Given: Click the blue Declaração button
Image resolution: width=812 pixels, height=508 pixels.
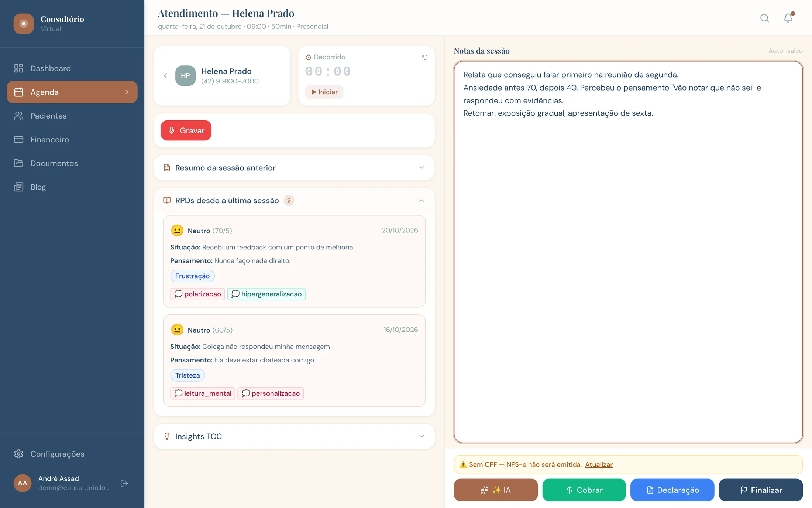Looking at the screenshot, I should 672,490.
